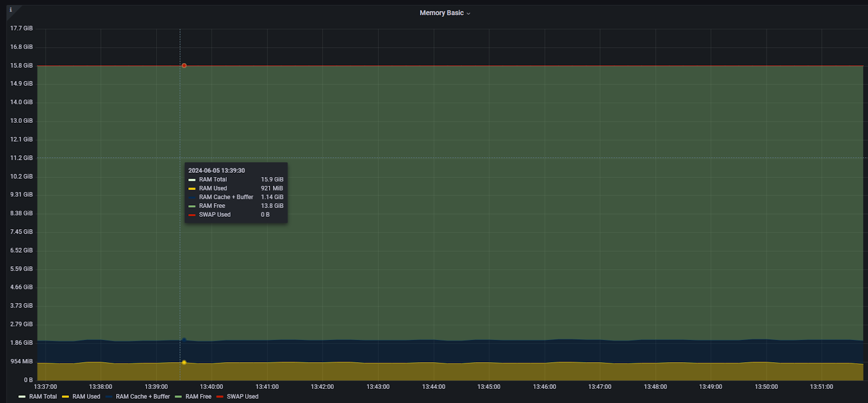Click the RAM Cache + Buffer legend swatch
This screenshot has height=403, width=868.
[x=108, y=396]
